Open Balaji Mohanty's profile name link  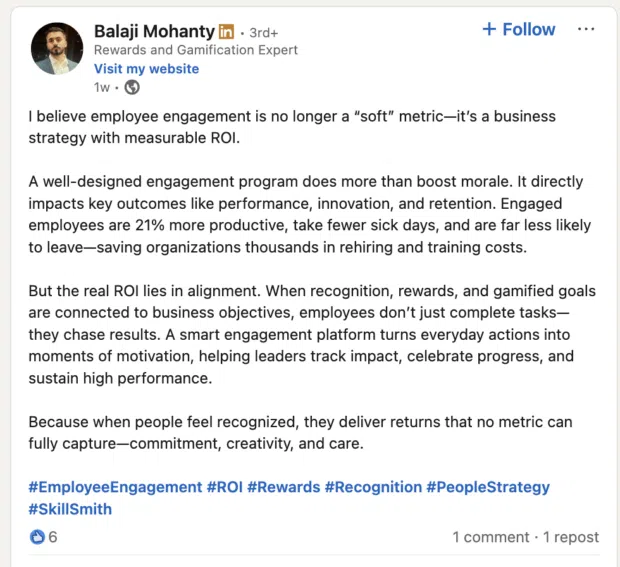(x=152, y=30)
